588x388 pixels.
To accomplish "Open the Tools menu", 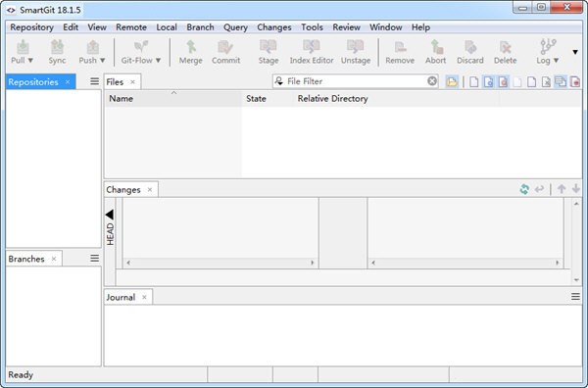I will coord(312,27).
